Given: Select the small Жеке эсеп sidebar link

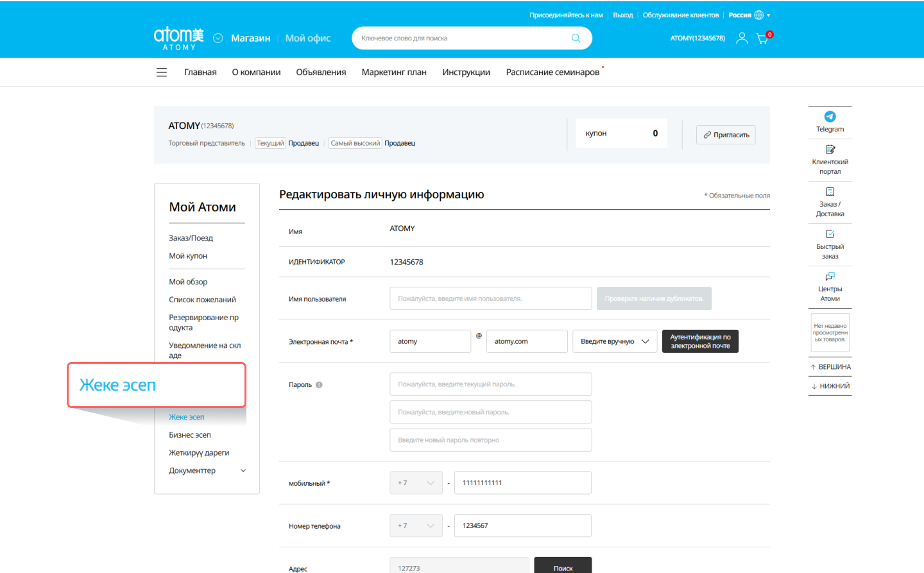Looking at the screenshot, I should point(187,417).
